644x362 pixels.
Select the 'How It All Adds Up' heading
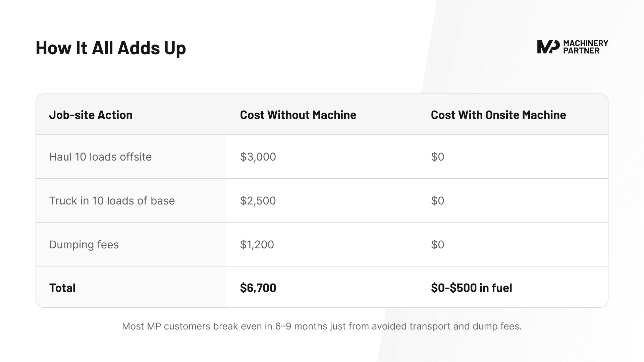click(111, 48)
